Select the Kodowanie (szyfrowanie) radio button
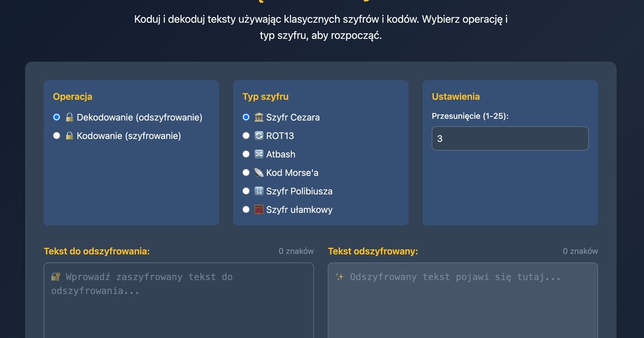The image size is (644, 338). 56,136
